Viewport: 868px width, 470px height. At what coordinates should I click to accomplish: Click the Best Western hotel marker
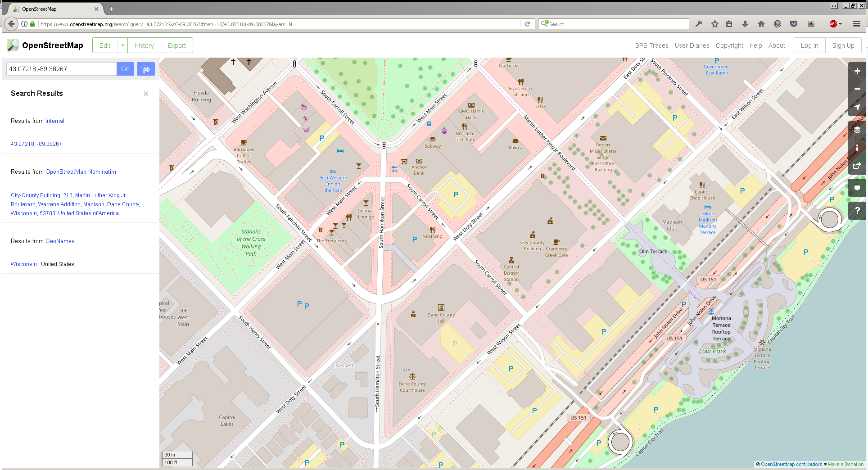(333, 172)
